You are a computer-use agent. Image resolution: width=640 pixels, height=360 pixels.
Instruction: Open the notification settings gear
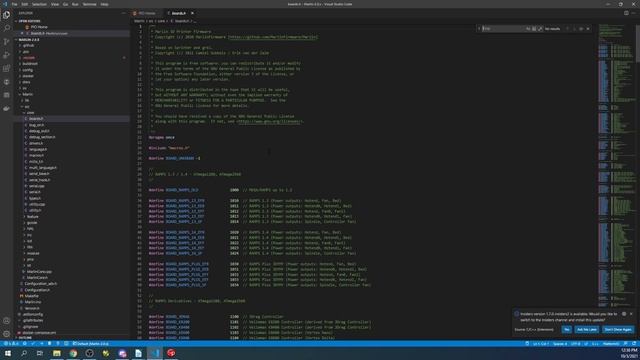pyautogui.click(x=624, y=314)
